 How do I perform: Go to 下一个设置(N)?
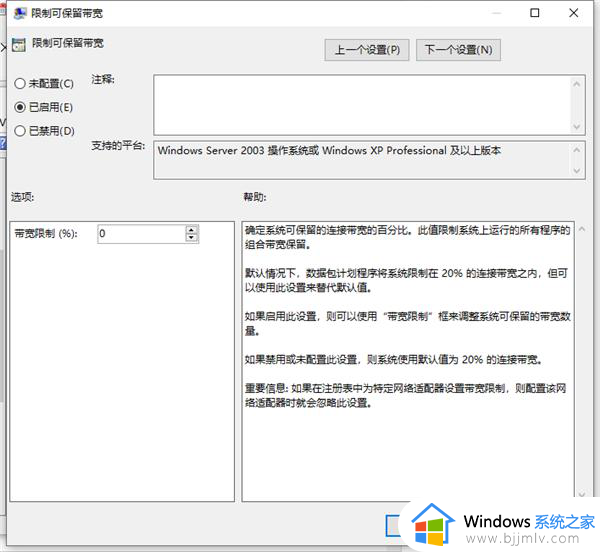coord(458,49)
